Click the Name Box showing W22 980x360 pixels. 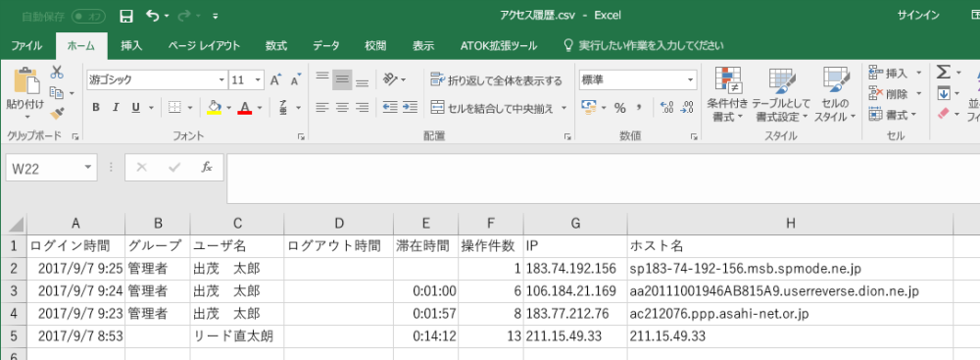tap(52, 168)
